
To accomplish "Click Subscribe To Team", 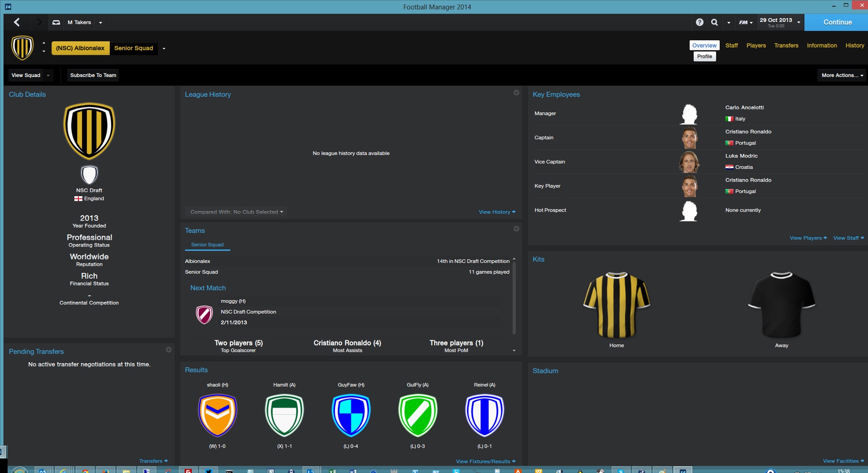I will pyautogui.click(x=93, y=75).
